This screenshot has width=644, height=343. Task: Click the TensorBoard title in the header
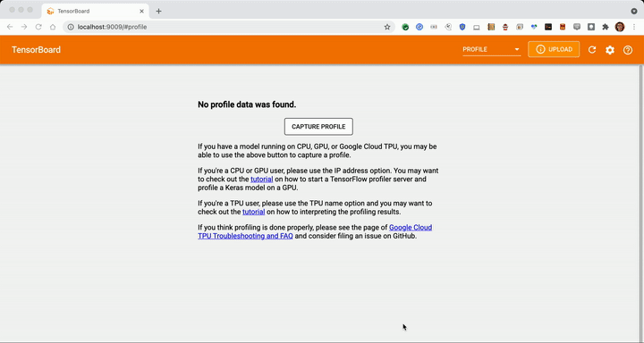tap(36, 50)
